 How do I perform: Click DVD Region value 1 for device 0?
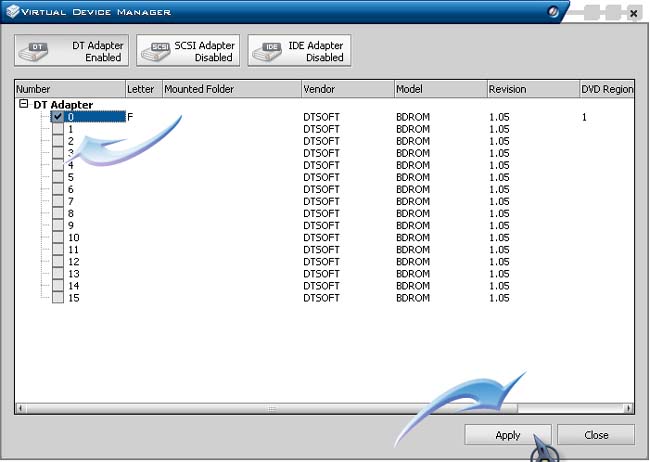[x=584, y=117]
